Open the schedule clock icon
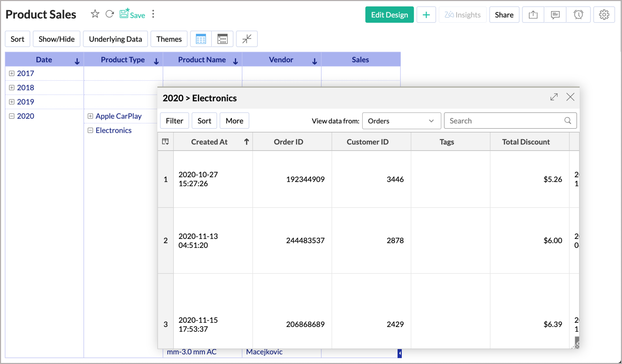This screenshot has width=622, height=364. pyautogui.click(x=578, y=15)
